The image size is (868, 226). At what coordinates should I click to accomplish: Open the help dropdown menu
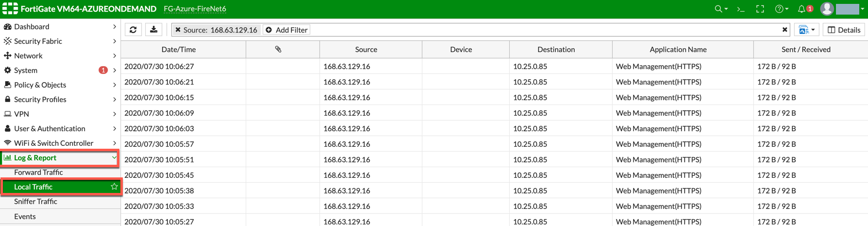click(782, 9)
